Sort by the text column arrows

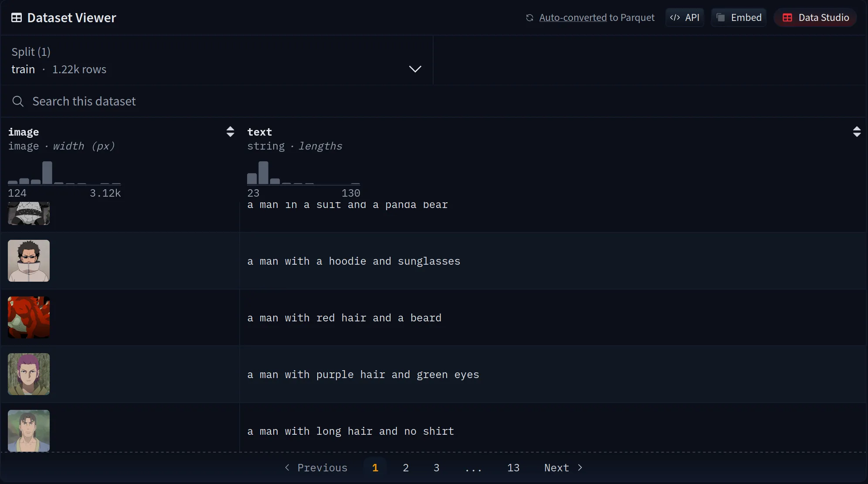pos(856,132)
